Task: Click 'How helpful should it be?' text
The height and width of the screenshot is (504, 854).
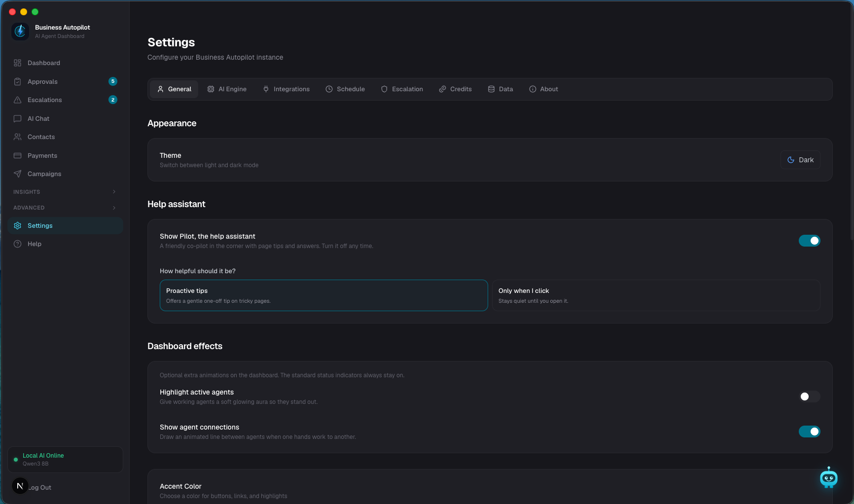Action: pyautogui.click(x=198, y=271)
